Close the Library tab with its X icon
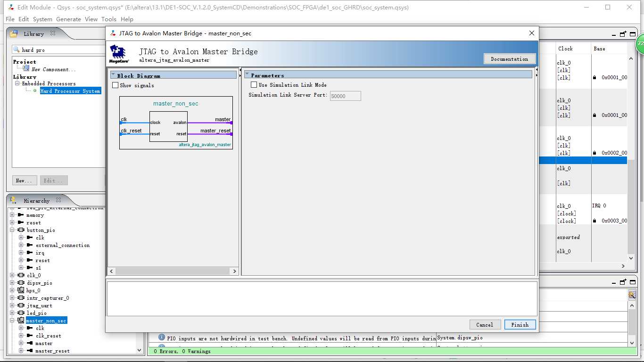 (x=53, y=33)
